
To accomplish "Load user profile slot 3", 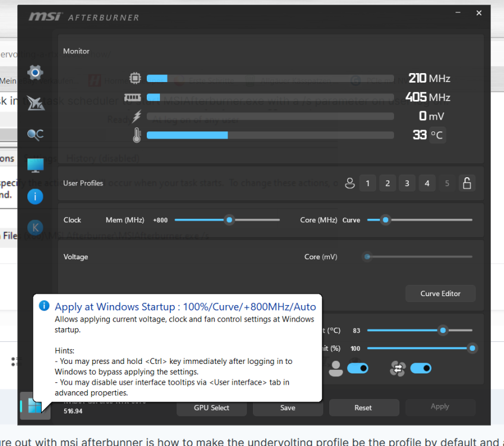I will [407, 183].
